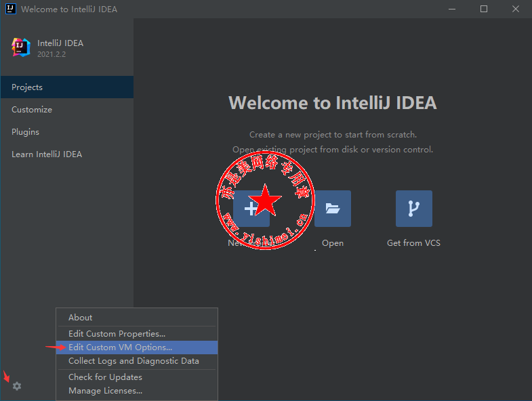The image size is (532, 401).
Task: Maximize the Welcome window
Action: point(484,9)
